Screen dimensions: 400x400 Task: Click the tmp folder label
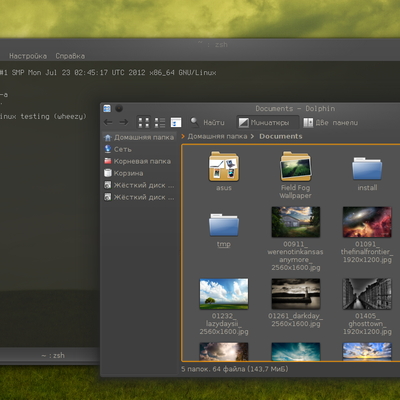click(x=224, y=244)
